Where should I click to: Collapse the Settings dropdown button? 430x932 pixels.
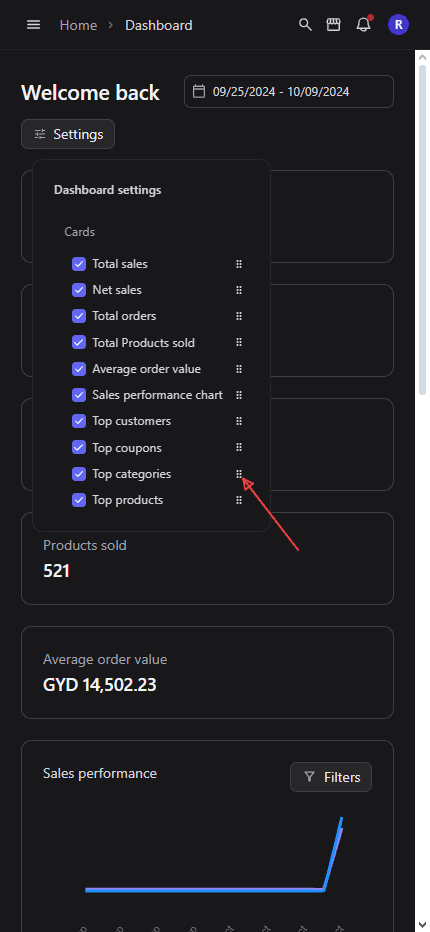[x=68, y=134]
